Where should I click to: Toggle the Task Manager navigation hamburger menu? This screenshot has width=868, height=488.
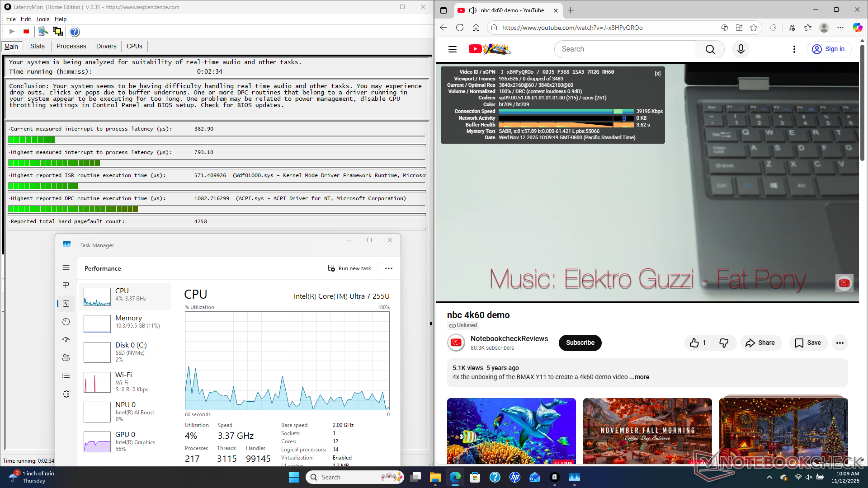coord(66,267)
